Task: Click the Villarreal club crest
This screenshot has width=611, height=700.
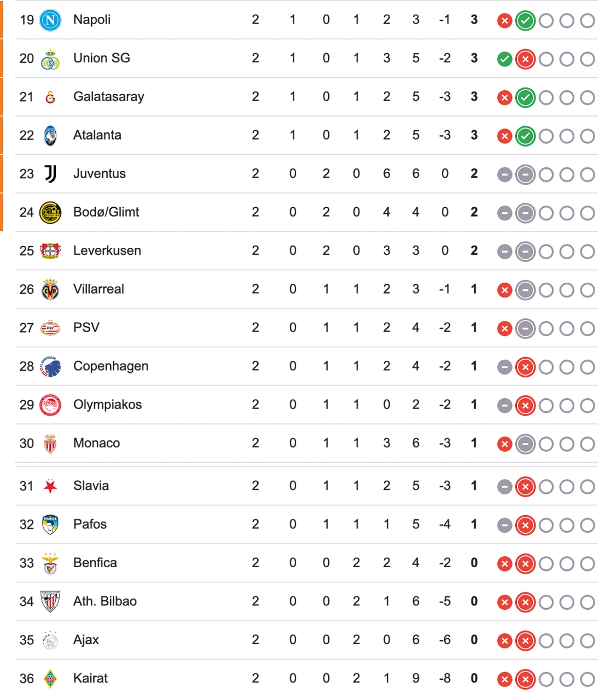Action: pyautogui.click(x=50, y=290)
